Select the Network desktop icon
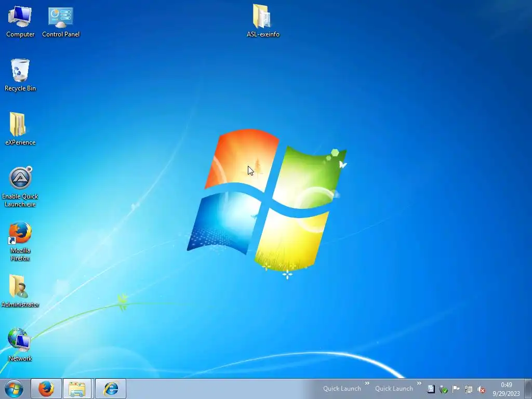Image resolution: width=532 pixels, height=399 pixels. click(20, 345)
